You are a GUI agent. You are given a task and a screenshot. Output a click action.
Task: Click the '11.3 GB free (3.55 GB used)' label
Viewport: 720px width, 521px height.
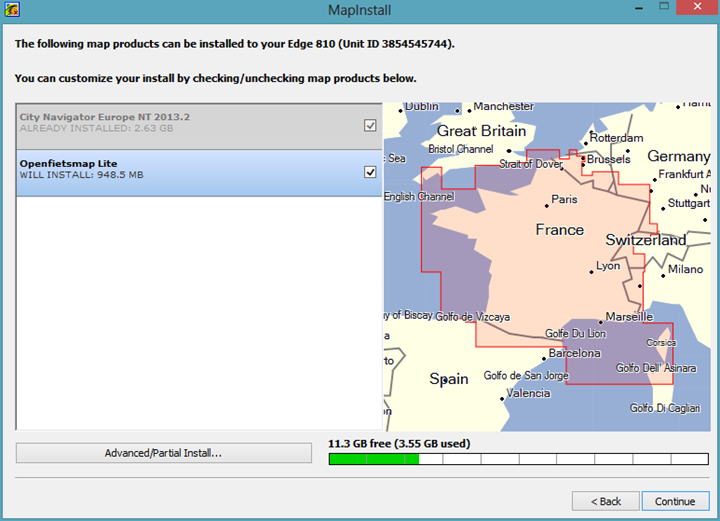pos(399,444)
